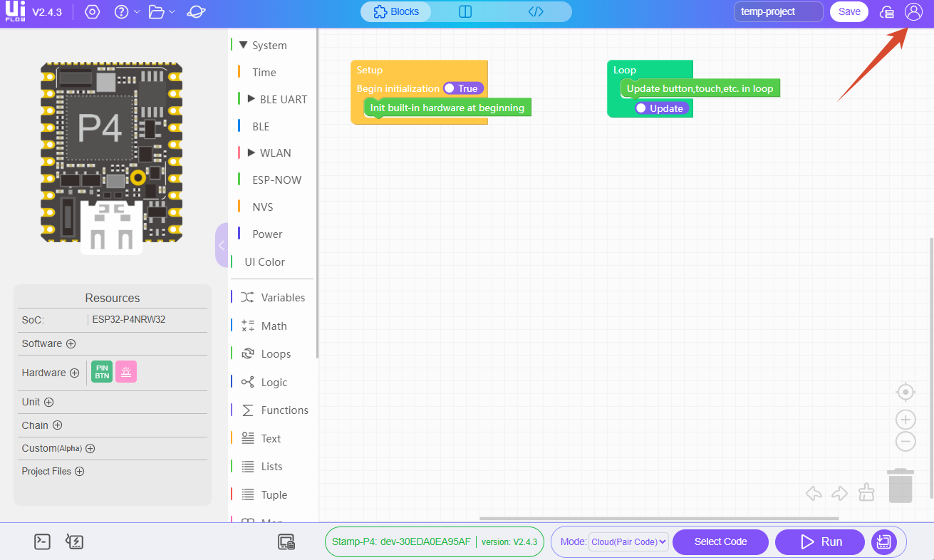The image size is (934, 560).
Task: Expand the BLE UART category
Action: (x=251, y=99)
